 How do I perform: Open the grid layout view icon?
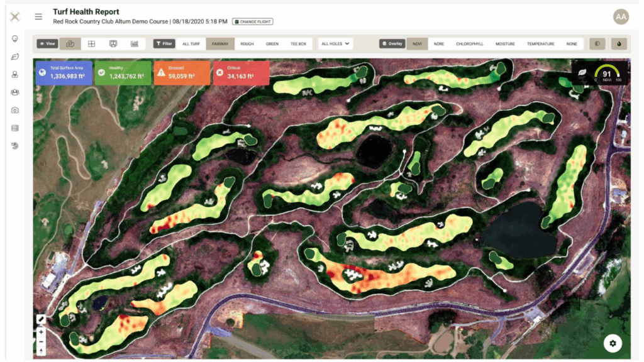(x=92, y=43)
